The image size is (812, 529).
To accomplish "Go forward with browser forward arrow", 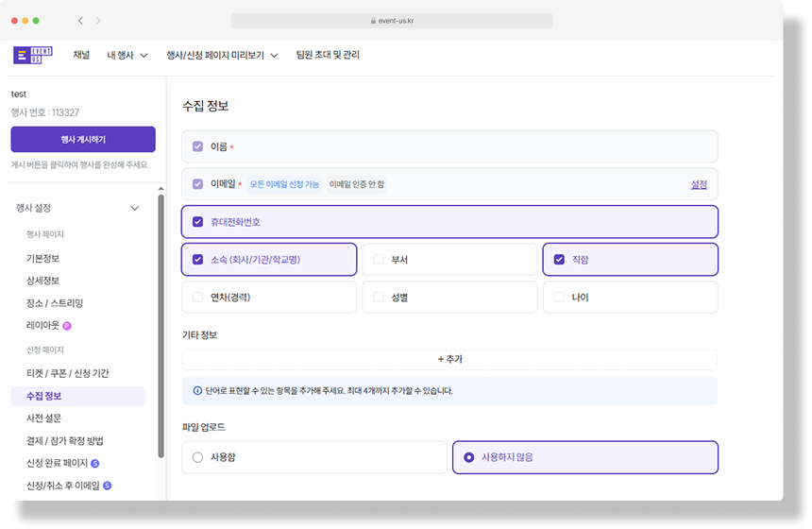I will 98,21.
